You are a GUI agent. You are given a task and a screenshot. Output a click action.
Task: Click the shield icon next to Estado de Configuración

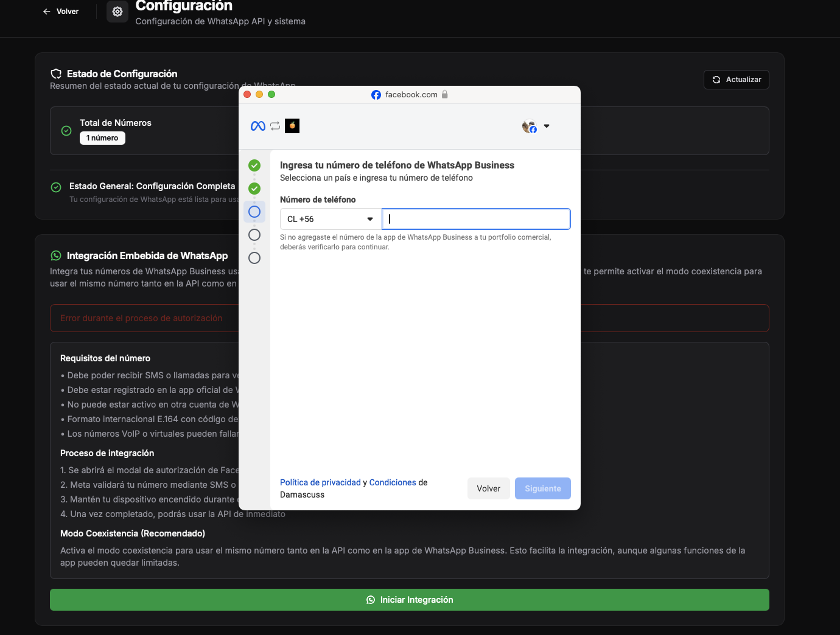point(56,73)
